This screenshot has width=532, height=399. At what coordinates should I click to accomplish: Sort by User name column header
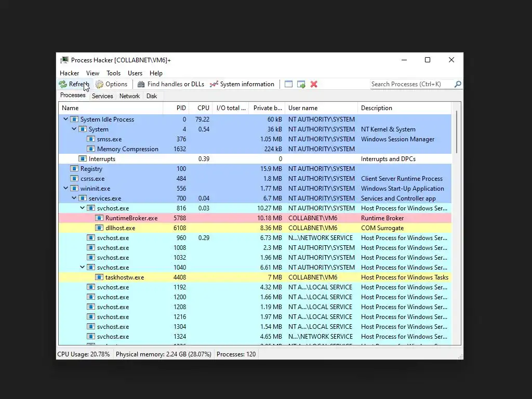(321, 108)
